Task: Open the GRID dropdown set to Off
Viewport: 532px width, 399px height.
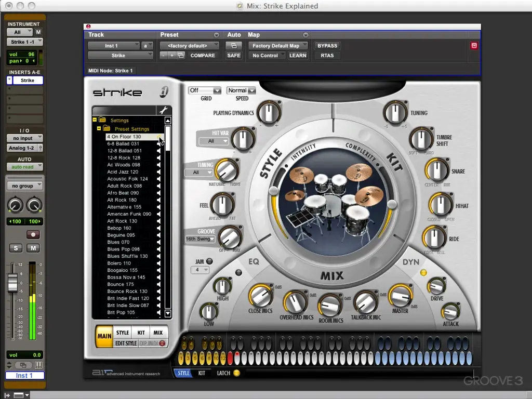Action: point(205,90)
